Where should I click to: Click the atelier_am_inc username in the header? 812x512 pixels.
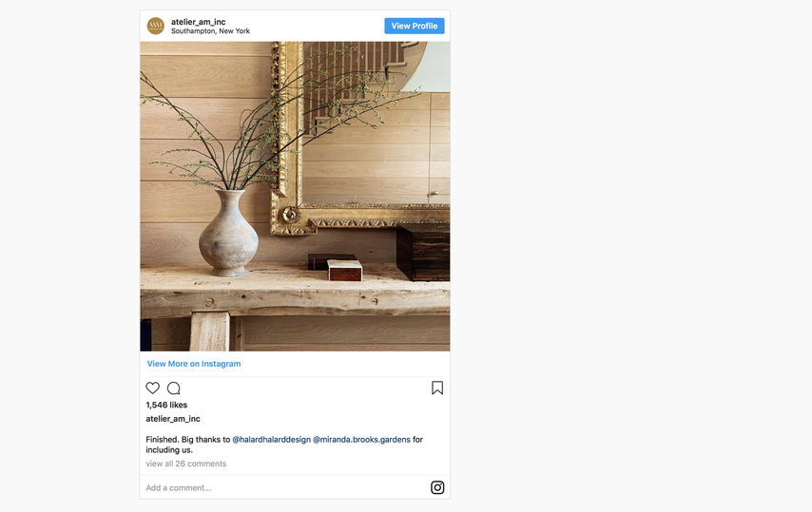click(x=199, y=22)
